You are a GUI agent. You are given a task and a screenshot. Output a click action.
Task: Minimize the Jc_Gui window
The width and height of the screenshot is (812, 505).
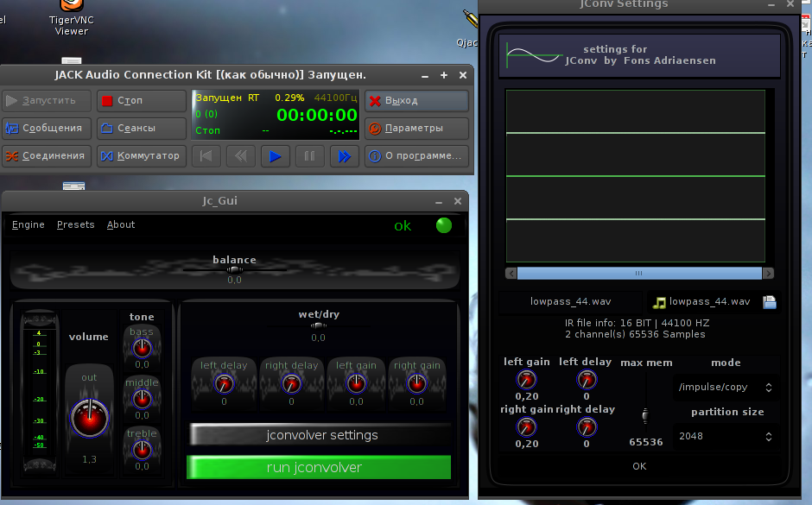pos(439,201)
